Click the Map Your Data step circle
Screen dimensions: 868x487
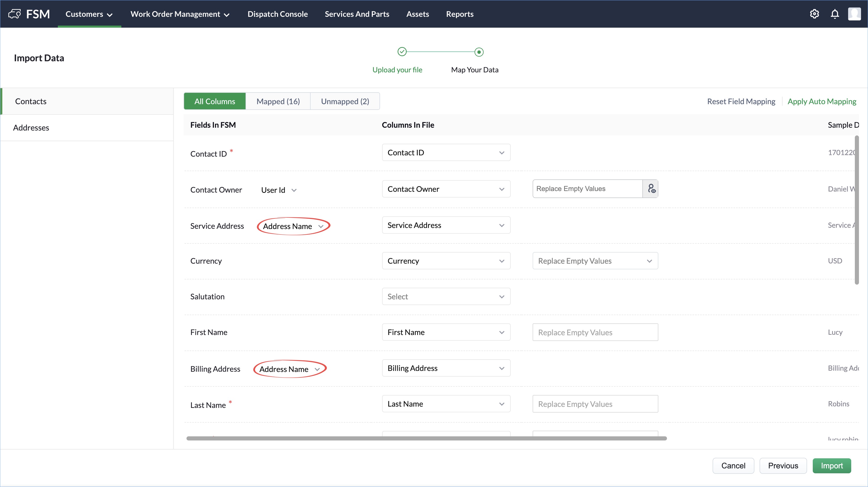pos(479,52)
